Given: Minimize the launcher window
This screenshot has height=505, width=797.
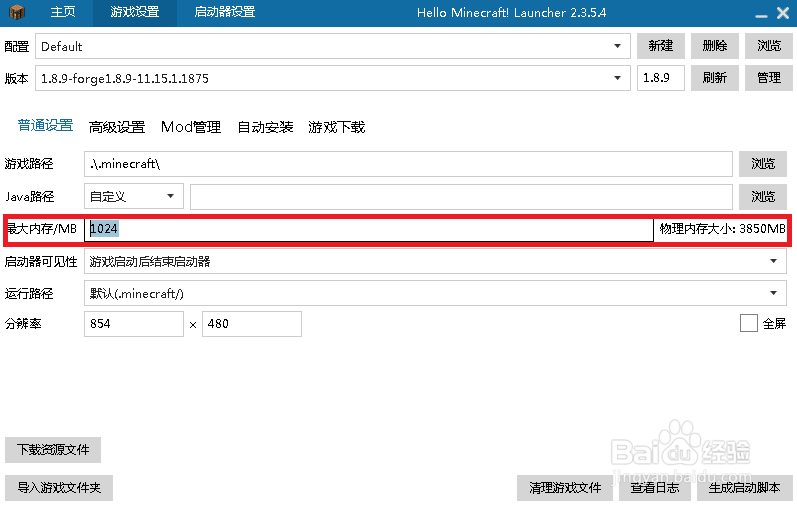Looking at the screenshot, I should [x=761, y=14].
